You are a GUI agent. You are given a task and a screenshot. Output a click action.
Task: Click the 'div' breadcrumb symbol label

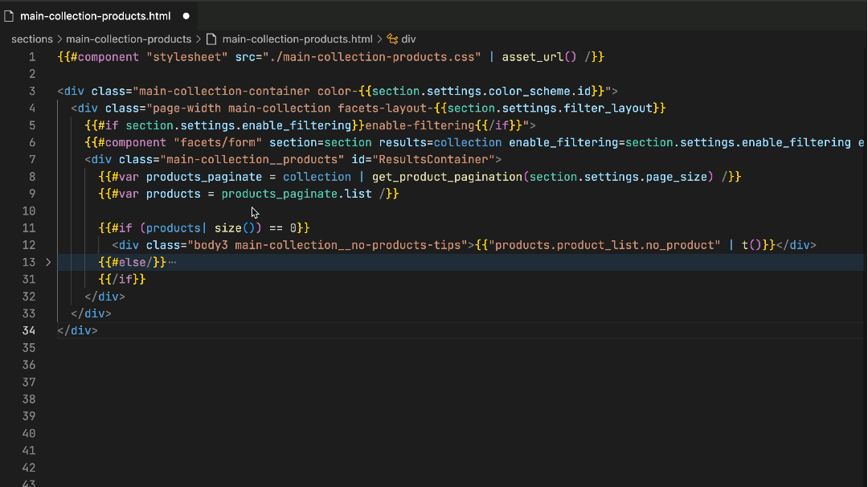[x=408, y=39]
